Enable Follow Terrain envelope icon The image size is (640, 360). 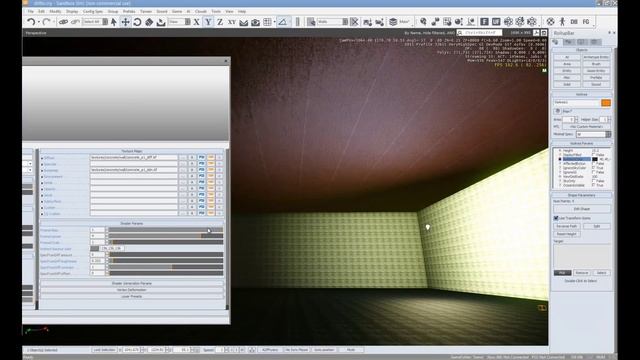[244, 22]
